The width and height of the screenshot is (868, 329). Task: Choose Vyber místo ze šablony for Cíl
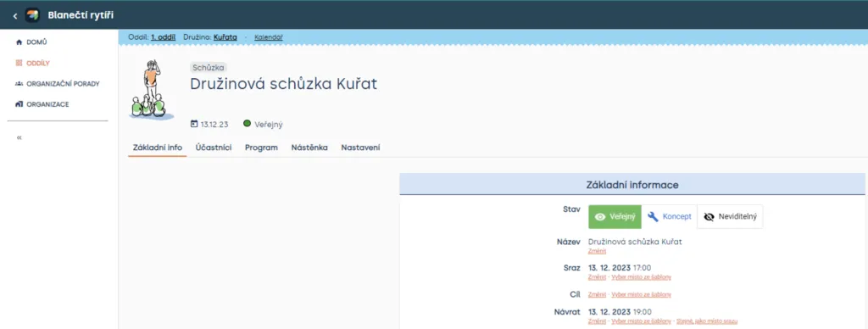coord(641,295)
